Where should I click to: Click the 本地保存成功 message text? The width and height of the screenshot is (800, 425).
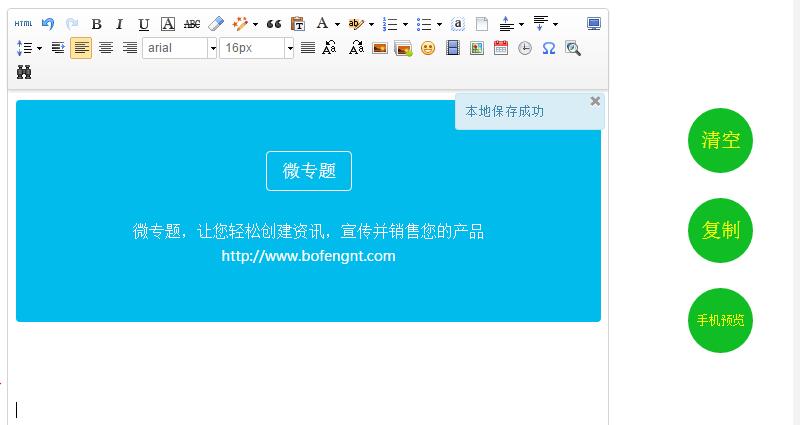[504, 111]
